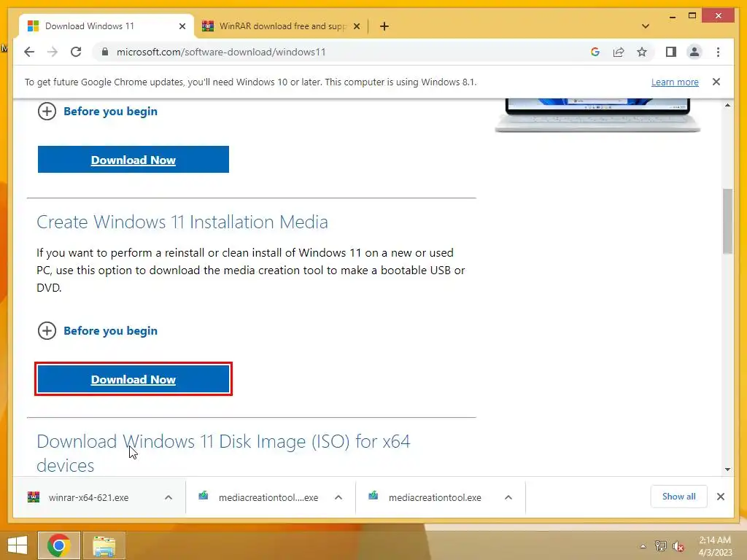Open the Learn more link
This screenshot has width=747, height=560.
point(675,82)
